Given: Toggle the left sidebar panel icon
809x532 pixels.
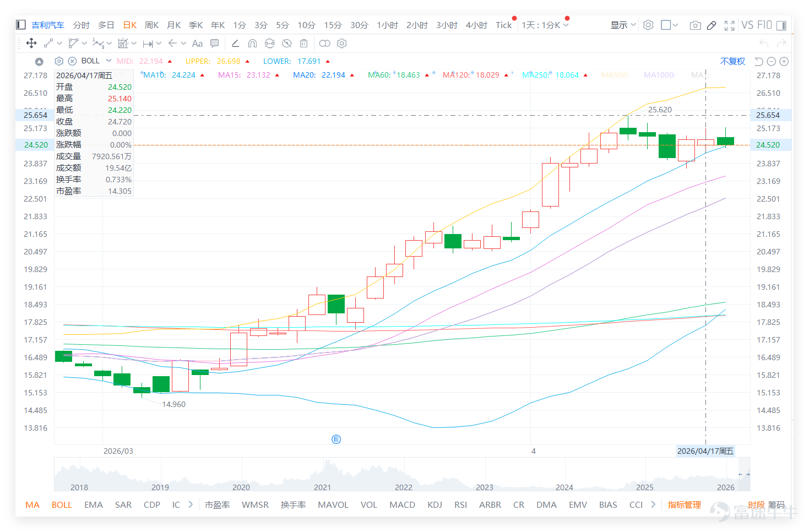Looking at the screenshot, I should 21,25.
